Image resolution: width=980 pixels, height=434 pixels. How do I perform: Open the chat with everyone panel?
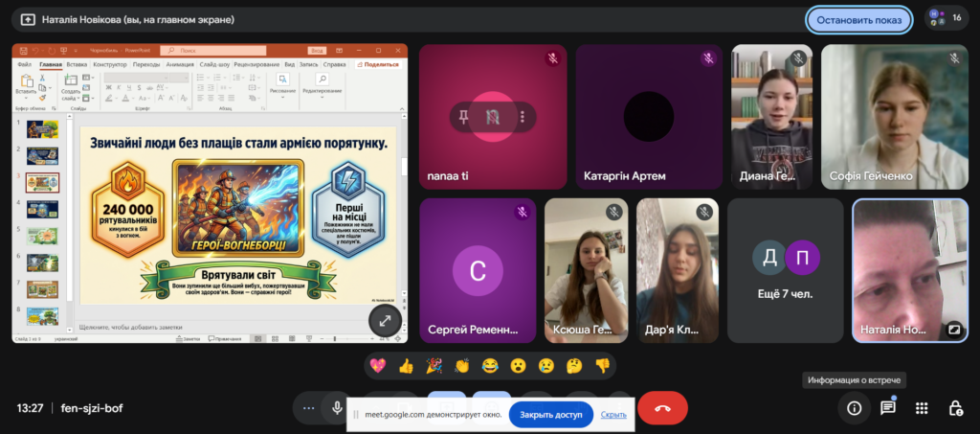click(888, 408)
